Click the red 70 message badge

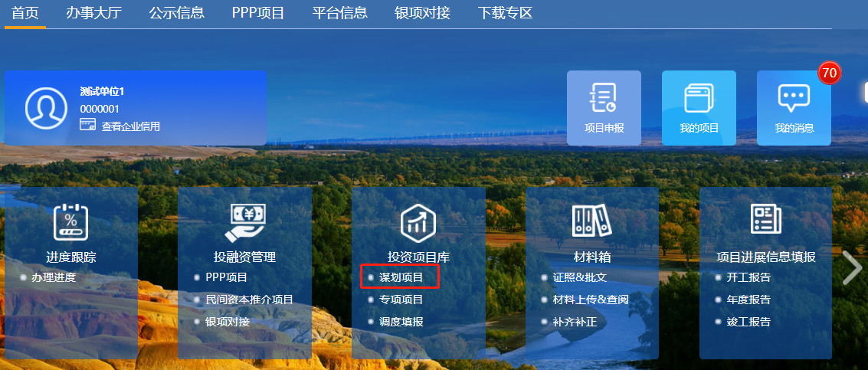pos(829,73)
